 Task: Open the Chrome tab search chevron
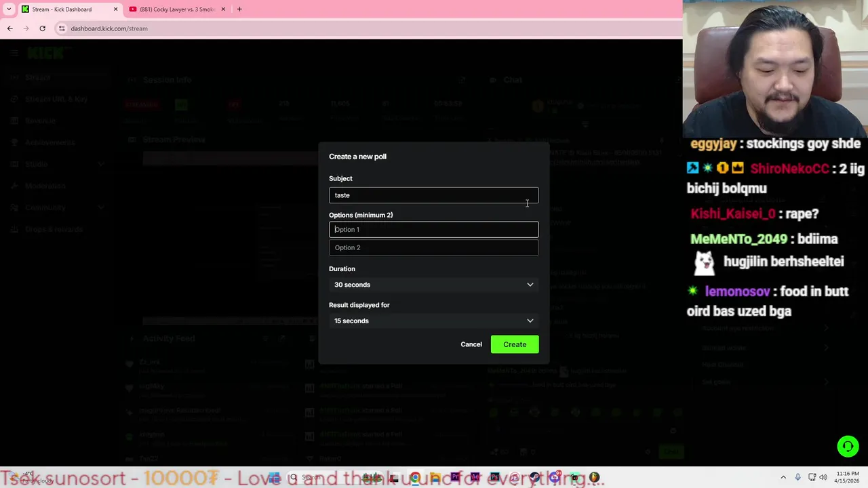point(9,9)
